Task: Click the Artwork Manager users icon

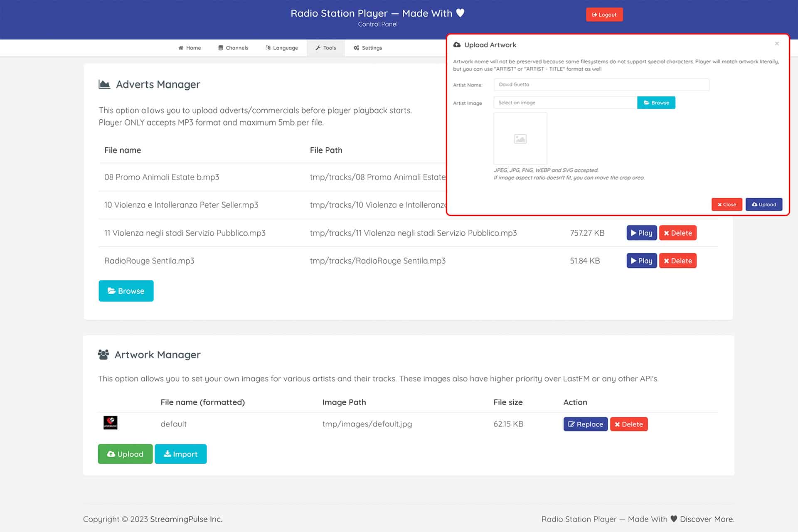Action: click(x=103, y=355)
